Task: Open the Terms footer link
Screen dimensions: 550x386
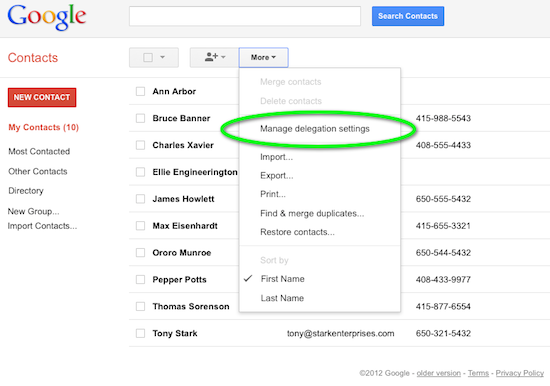Action: (x=478, y=373)
